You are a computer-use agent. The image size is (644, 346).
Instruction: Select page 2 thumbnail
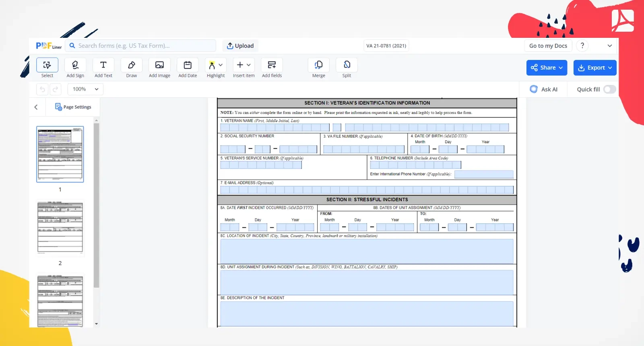pyautogui.click(x=60, y=228)
